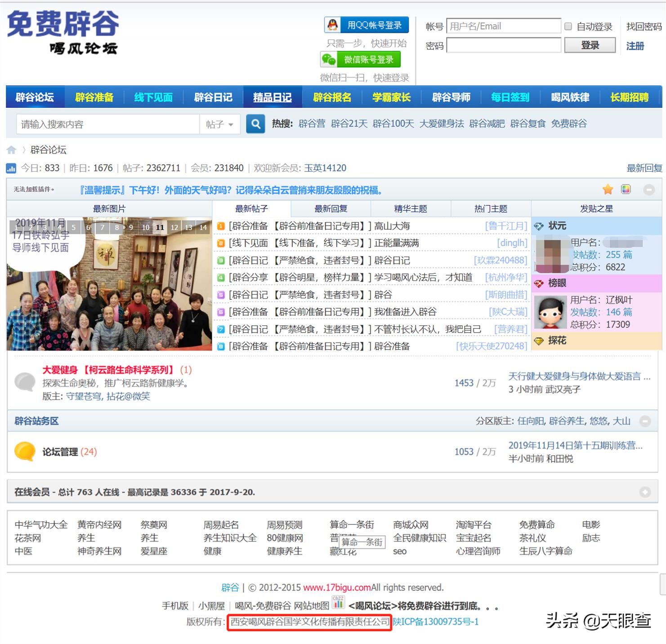Collapse the announcement section with minus button
Image resolution: width=666 pixels, height=644 pixels.
click(x=648, y=190)
